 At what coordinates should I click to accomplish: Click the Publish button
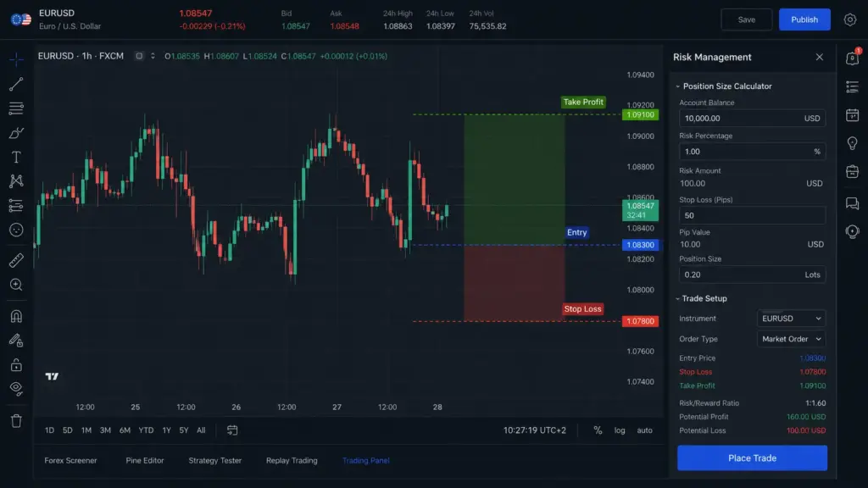click(804, 19)
